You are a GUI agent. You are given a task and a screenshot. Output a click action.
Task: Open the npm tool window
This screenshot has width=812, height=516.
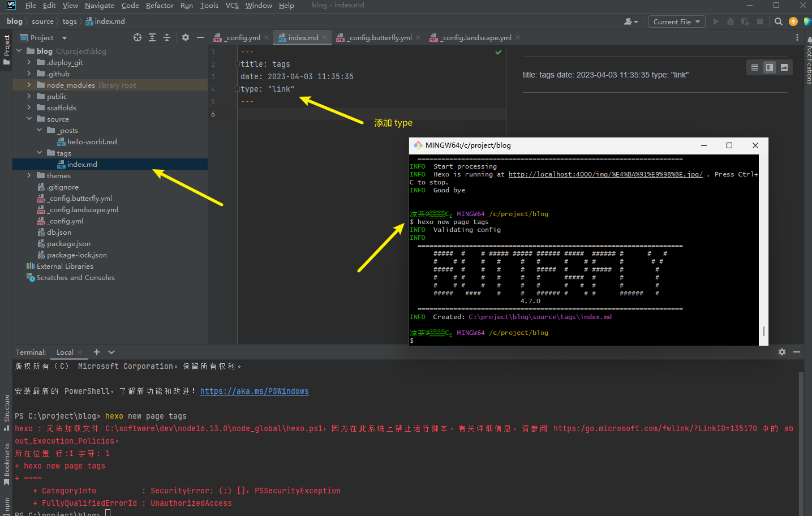[x=6, y=505]
